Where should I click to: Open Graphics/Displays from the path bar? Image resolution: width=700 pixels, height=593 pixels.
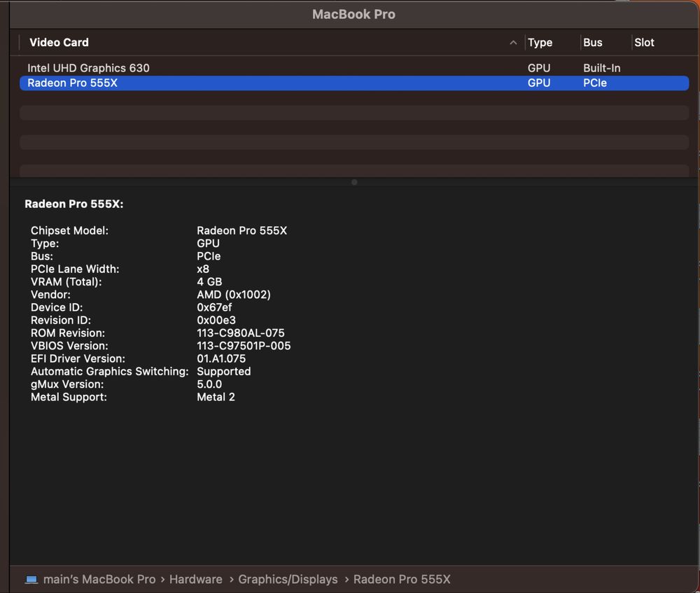point(288,580)
